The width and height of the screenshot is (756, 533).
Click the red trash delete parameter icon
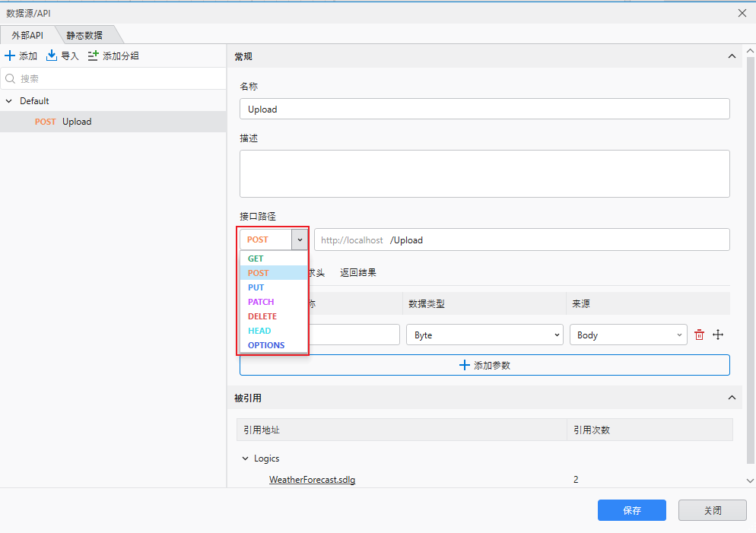tap(699, 335)
